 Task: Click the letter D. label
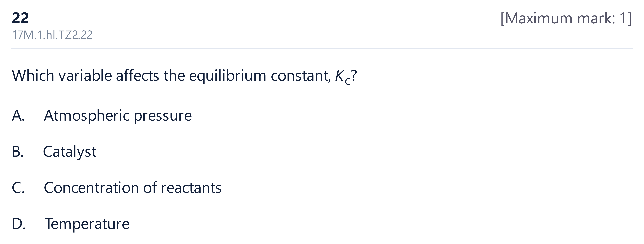click(x=18, y=224)
